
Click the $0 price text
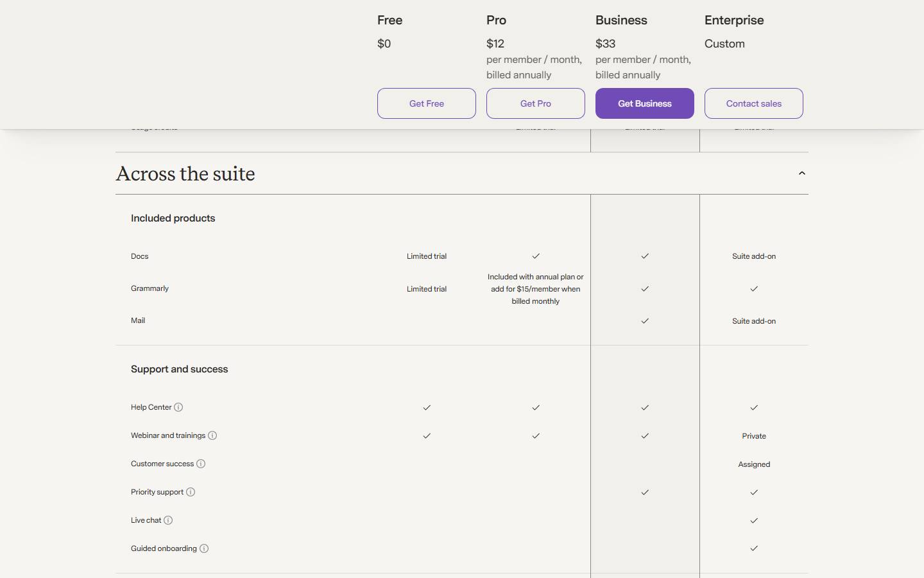click(384, 44)
